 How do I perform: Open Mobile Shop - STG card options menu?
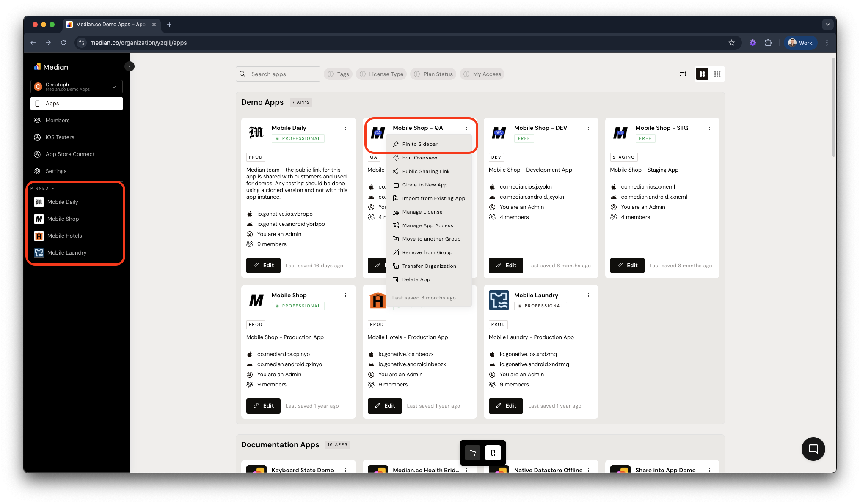click(709, 128)
